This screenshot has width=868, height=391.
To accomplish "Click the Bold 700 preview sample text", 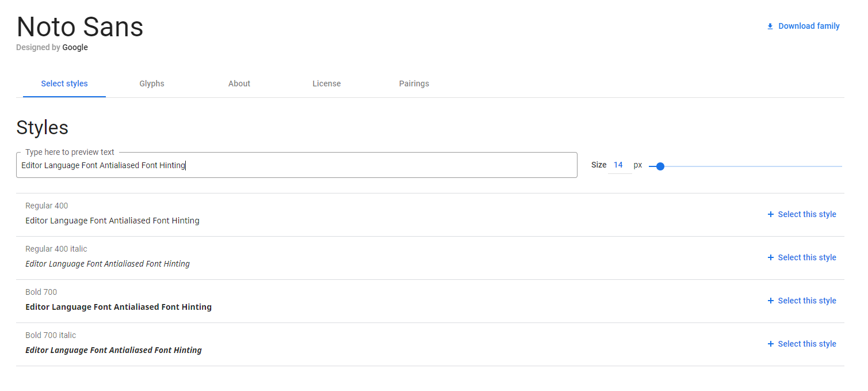I will click(x=118, y=307).
